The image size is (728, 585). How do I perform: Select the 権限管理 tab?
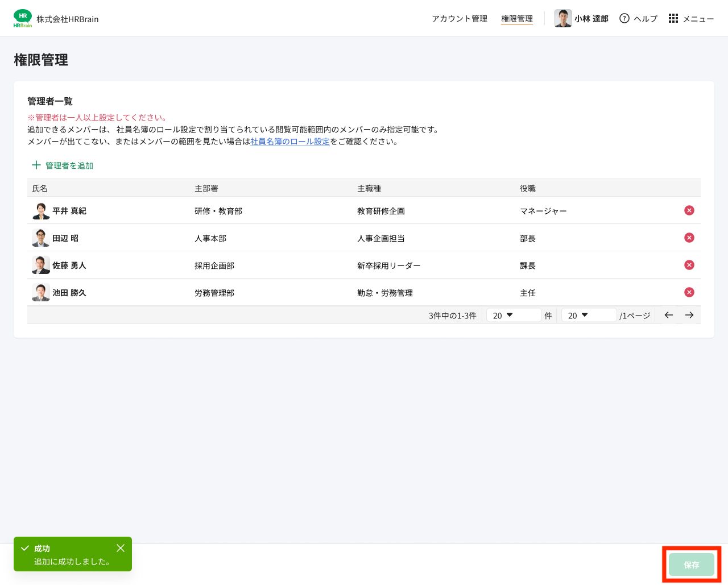point(516,18)
